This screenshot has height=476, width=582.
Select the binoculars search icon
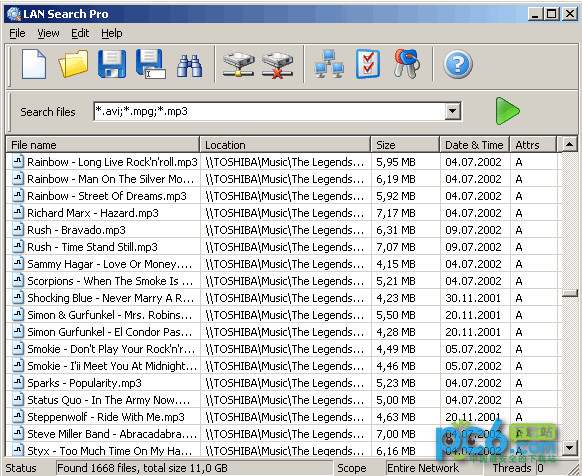(x=189, y=66)
